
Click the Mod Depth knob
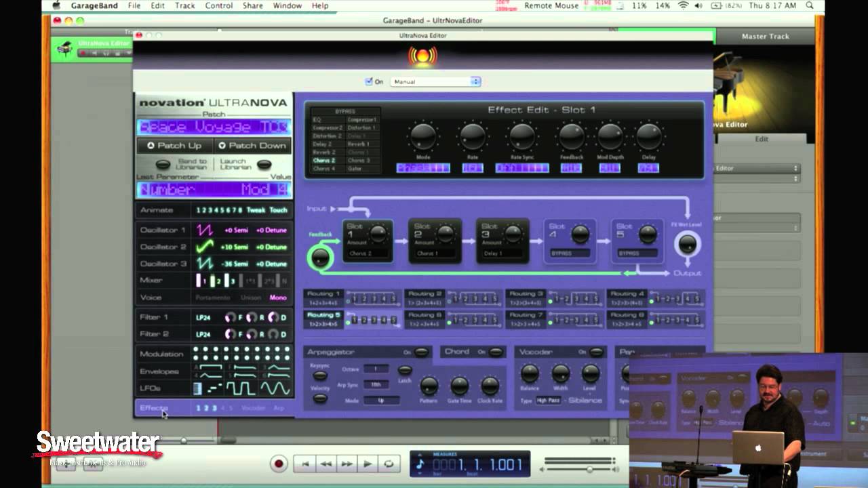610,137
